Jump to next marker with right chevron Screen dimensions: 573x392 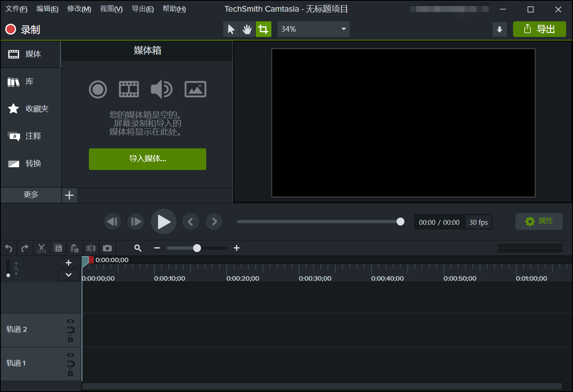[x=214, y=222]
